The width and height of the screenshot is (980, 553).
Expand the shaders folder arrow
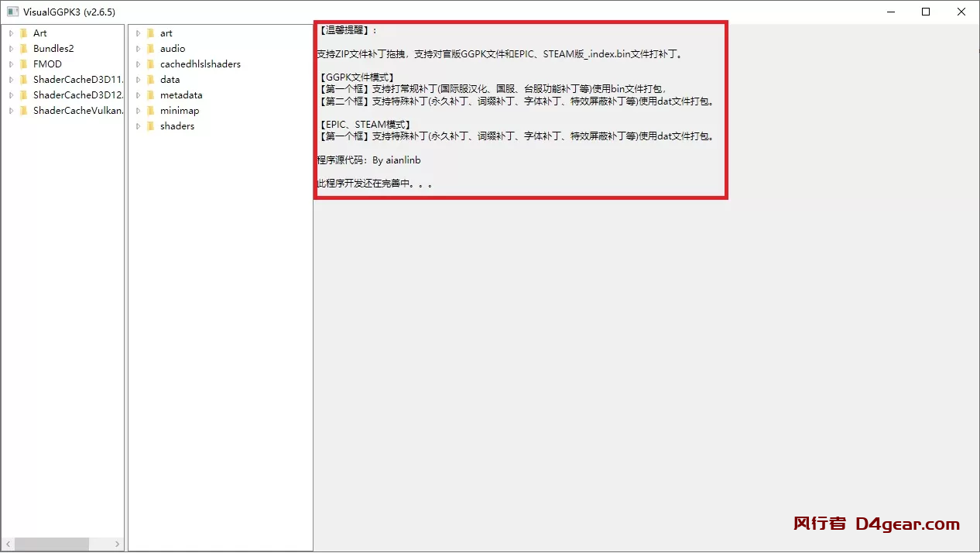point(138,126)
